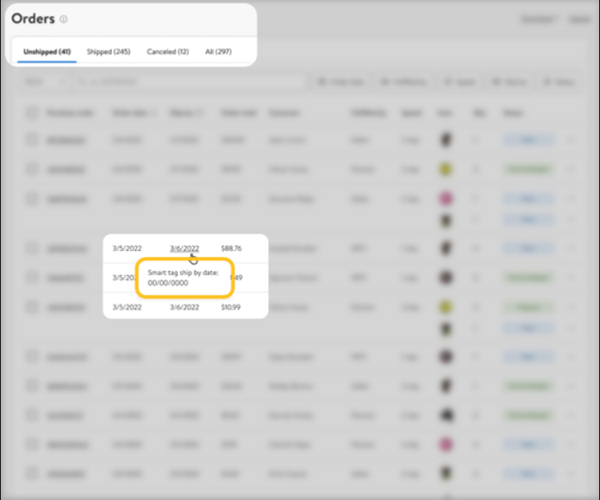Open first row's product thumbnail

[x=445, y=141]
